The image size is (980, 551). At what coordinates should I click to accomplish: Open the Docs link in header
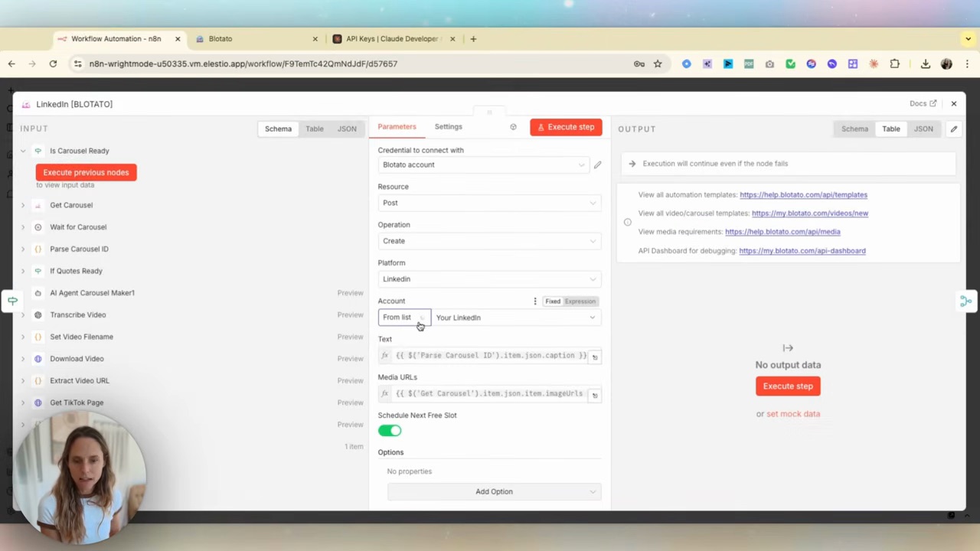click(923, 104)
